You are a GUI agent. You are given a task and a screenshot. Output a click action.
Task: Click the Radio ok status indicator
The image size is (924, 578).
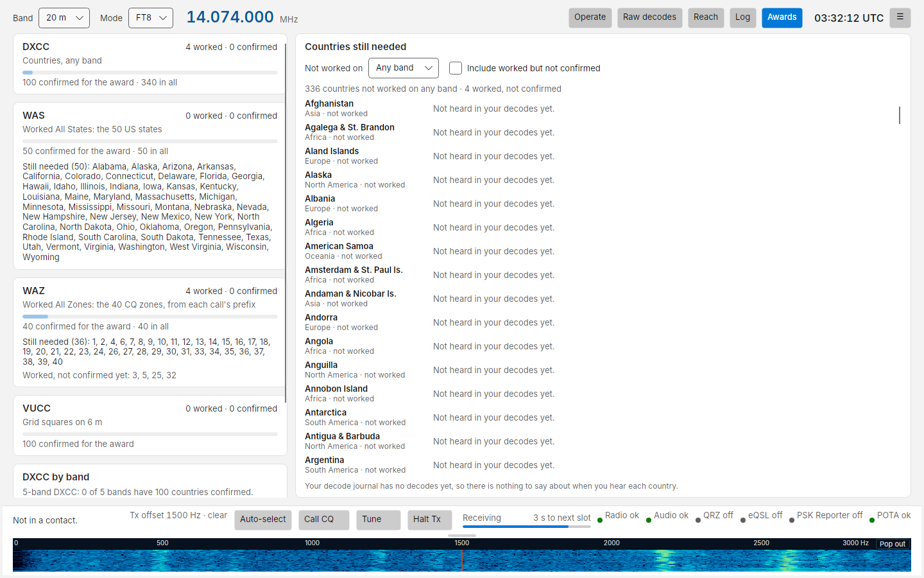[618, 516]
